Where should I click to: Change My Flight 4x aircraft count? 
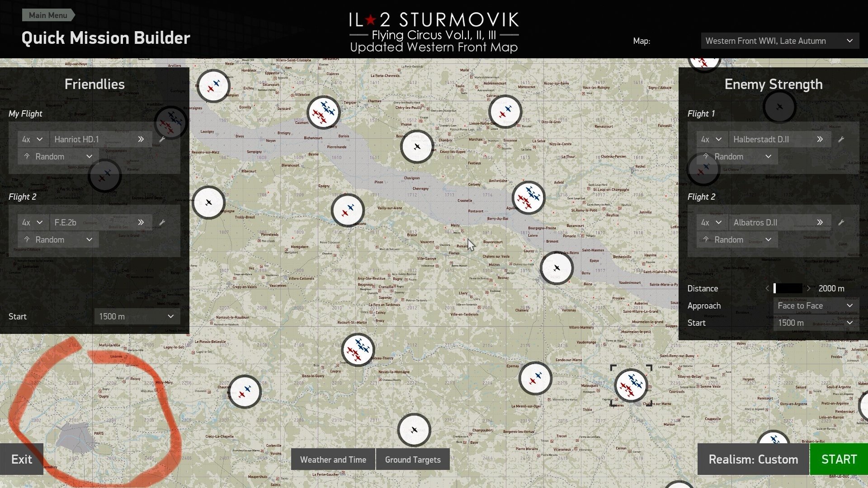coord(33,139)
